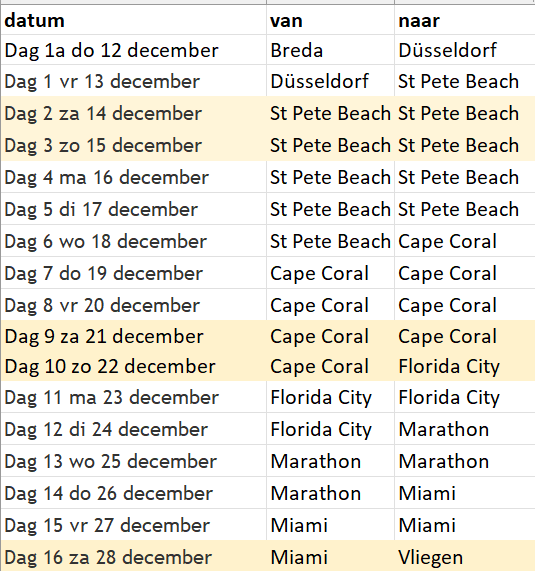This screenshot has height=571, width=535.
Task: Click cell 'Dag 11 ma 23 december'
Action: tap(133, 397)
